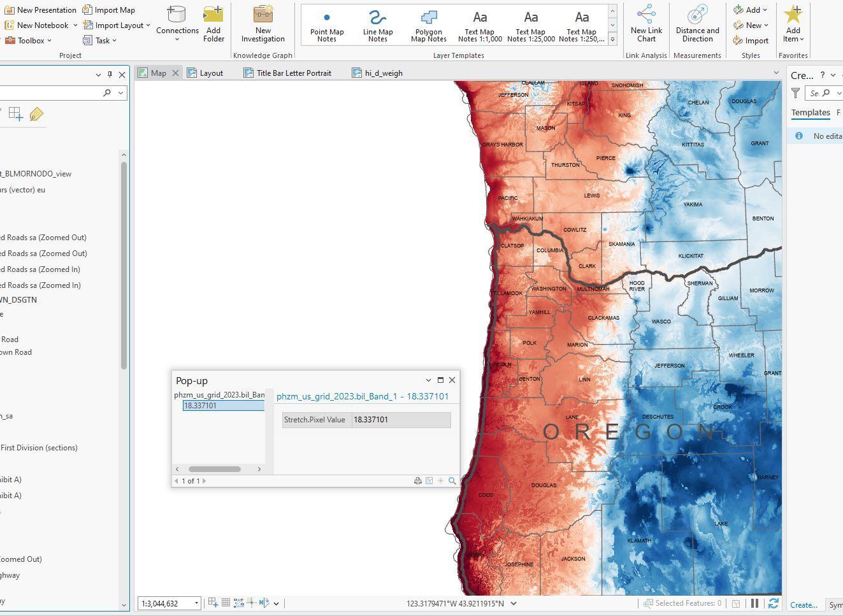Zoom to feature using pop-up magnifier icon

click(x=452, y=481)
